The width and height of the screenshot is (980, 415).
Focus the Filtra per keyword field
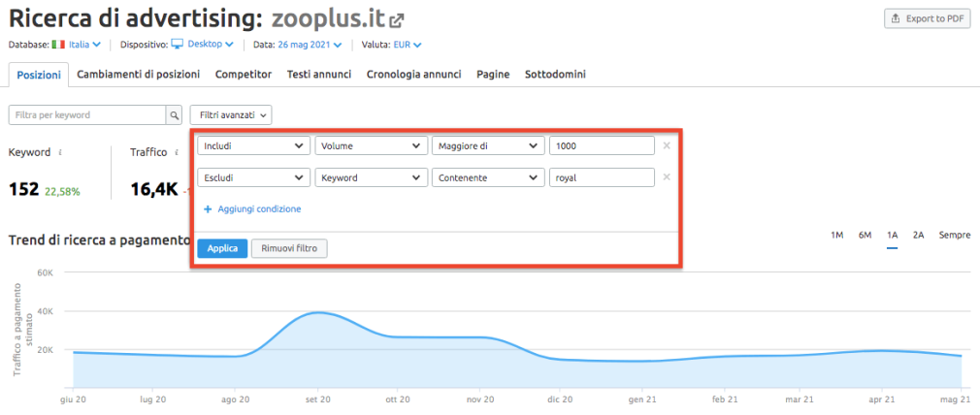[x=87, y=115]
